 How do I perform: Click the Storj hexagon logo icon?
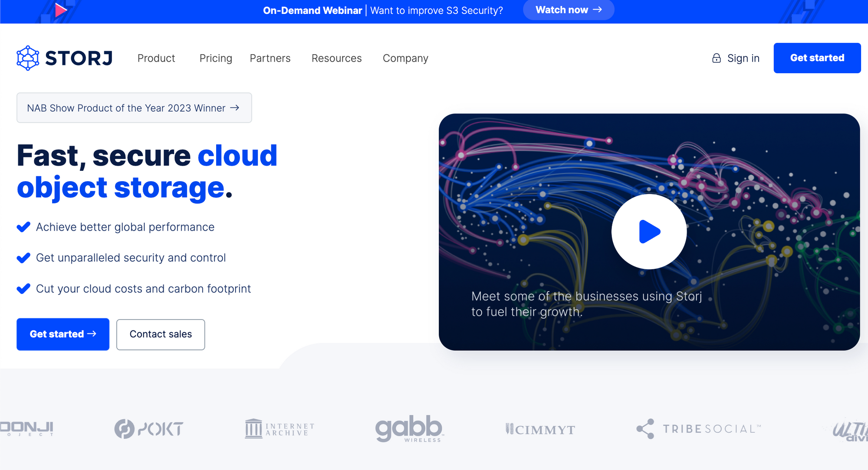28,58
